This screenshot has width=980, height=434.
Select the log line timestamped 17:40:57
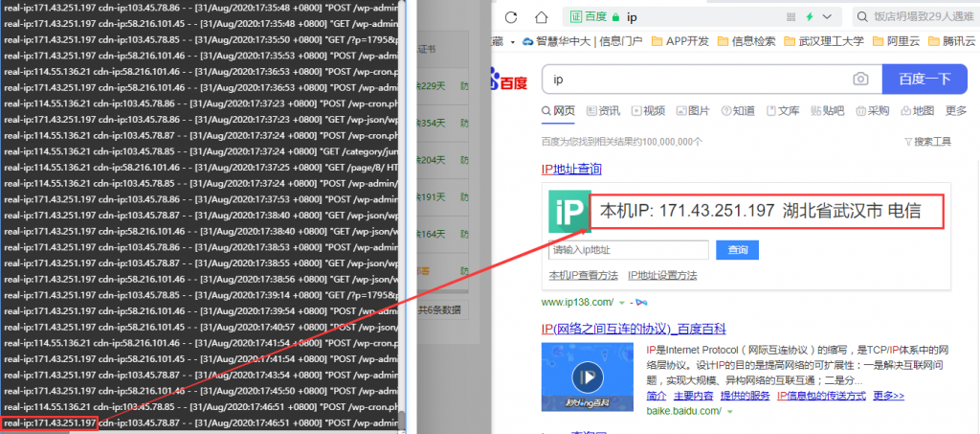click(199, 327)
